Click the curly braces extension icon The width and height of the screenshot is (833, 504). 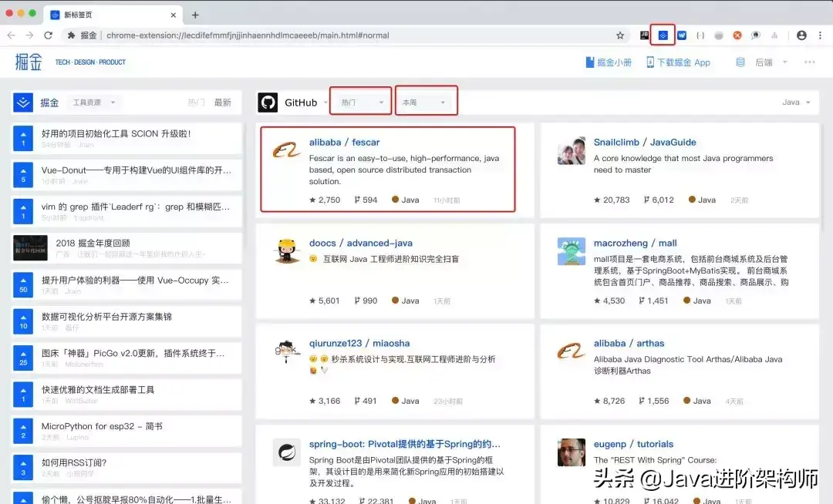click(700, 35)
